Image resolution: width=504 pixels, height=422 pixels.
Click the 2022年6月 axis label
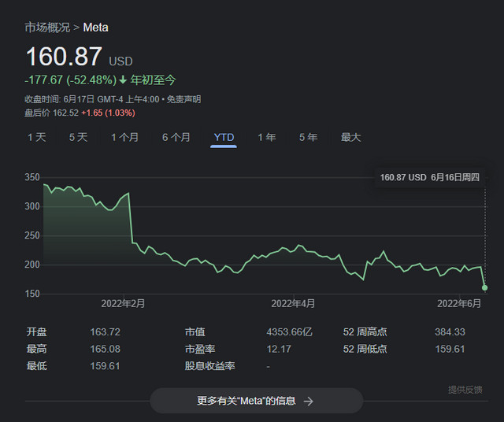[x=459, y=304]
